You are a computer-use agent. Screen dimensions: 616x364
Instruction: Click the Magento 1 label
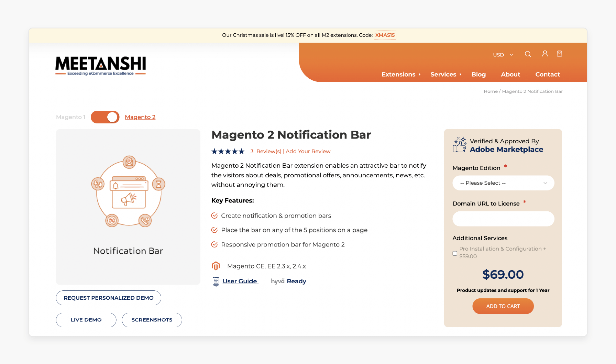[71, 117]
